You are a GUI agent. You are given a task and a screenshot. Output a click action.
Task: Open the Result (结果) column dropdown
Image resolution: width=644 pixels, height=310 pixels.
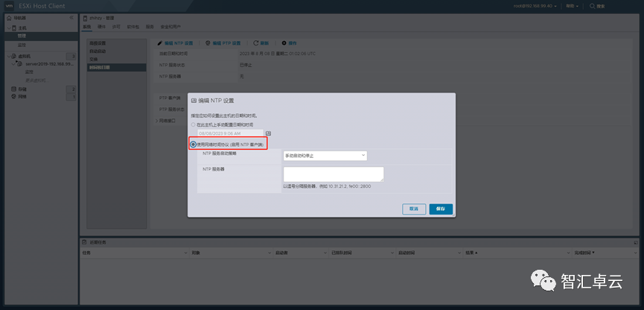coord(568,253)
